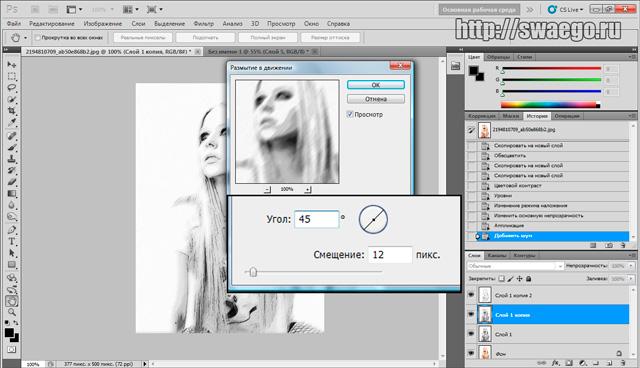Viewport: 640px width, 368px height.
Task: Select the Rectangular Marquee tool
Action: click(x=11, y=76)
